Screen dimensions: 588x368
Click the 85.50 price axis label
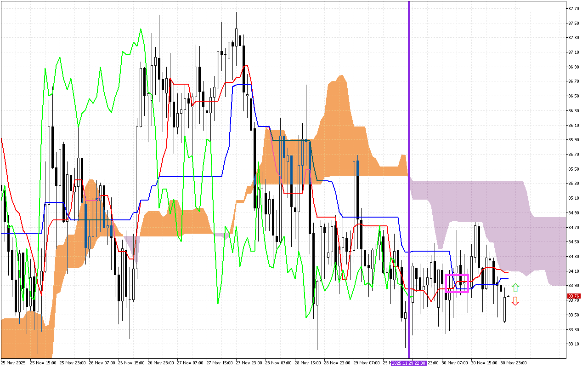click(573, 169)
